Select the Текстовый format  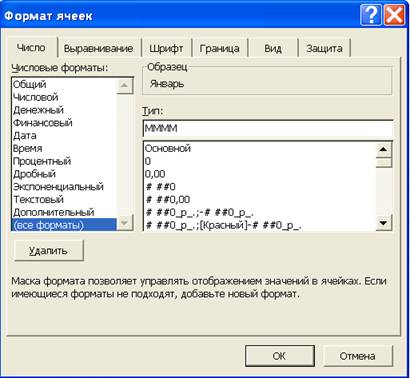[64, 199]
